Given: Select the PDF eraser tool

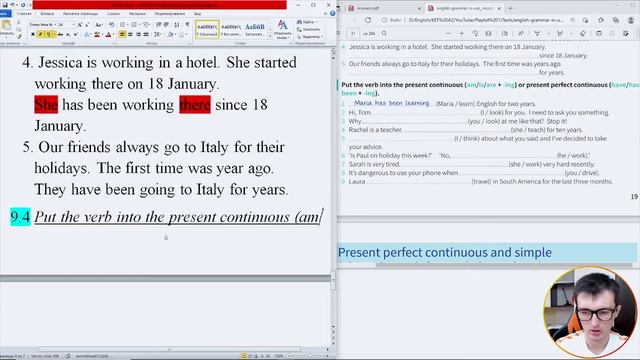Looking at the screenshot, I should click(x=582, y=33).
